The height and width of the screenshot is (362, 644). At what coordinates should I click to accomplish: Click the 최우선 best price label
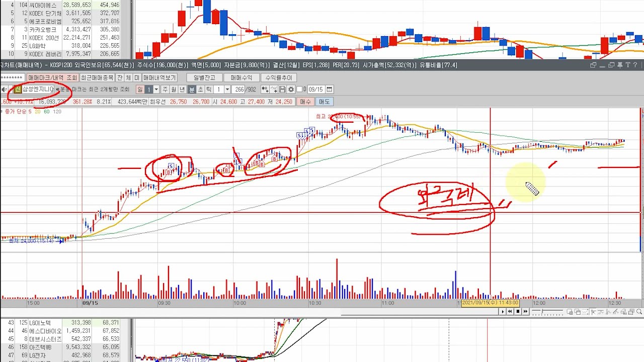[x=158, y=102]
